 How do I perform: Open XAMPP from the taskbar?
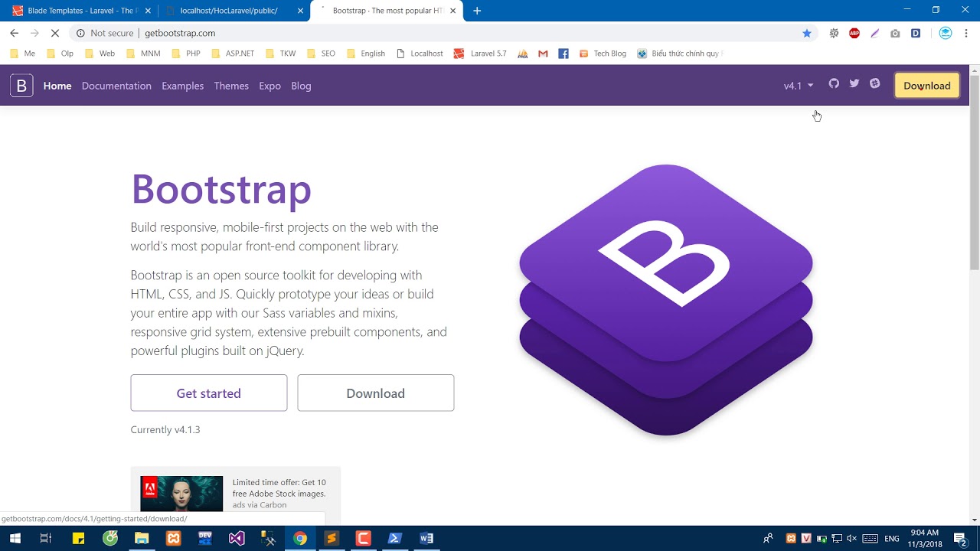pyautogui.click(x=174, y=538)
